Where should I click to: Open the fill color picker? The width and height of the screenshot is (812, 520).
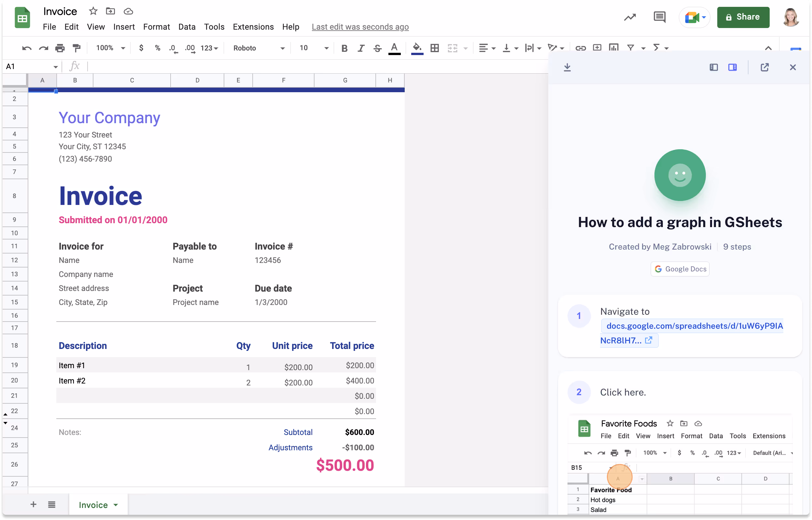coord(417,48)
